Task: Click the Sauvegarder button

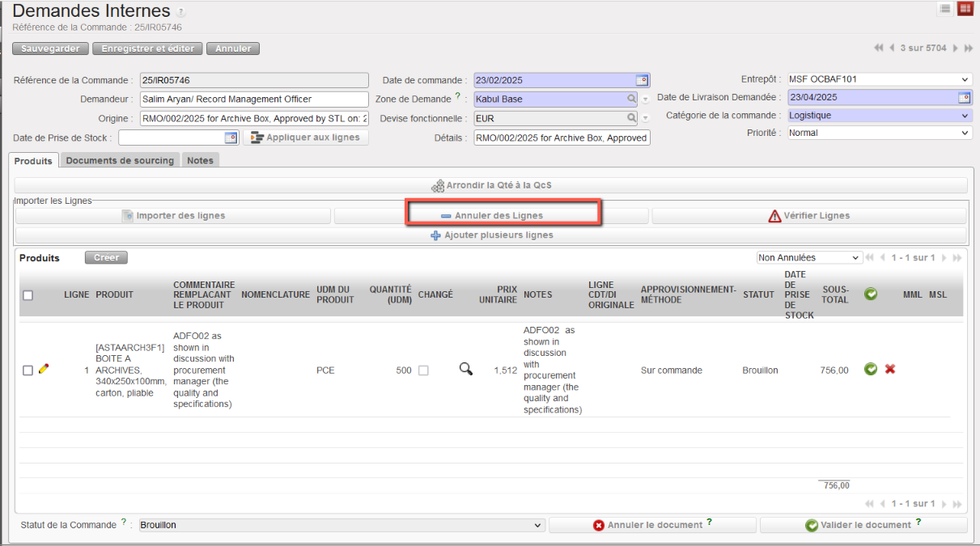Action: pyautogui.click(x=50, y=49)
